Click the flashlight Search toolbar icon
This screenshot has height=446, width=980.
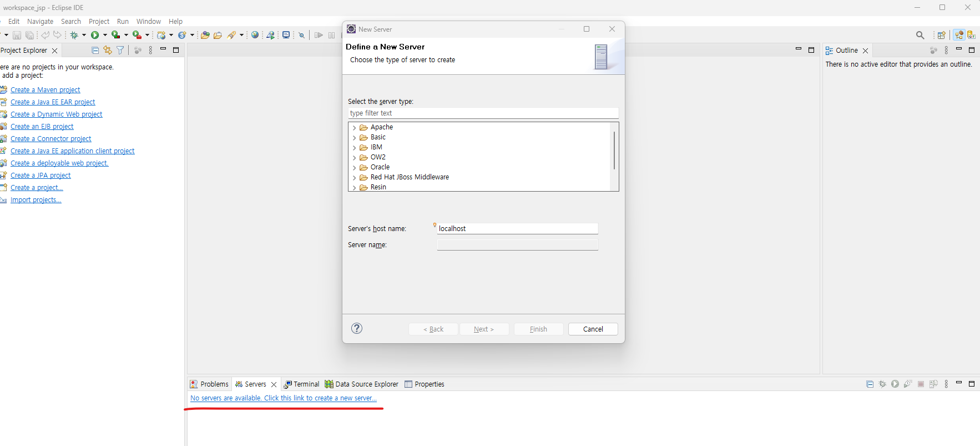click(x=232, y=35)
